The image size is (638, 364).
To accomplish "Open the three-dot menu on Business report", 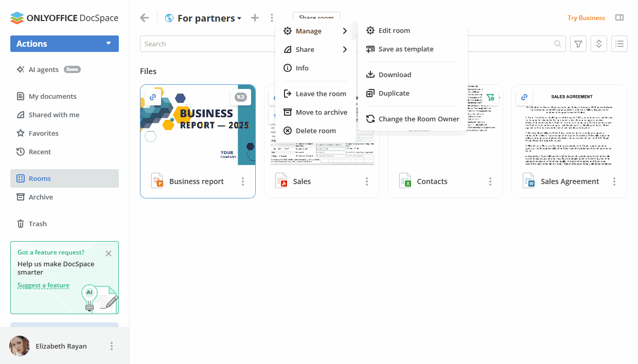I will pyautogui.click(x=243, y=181).
